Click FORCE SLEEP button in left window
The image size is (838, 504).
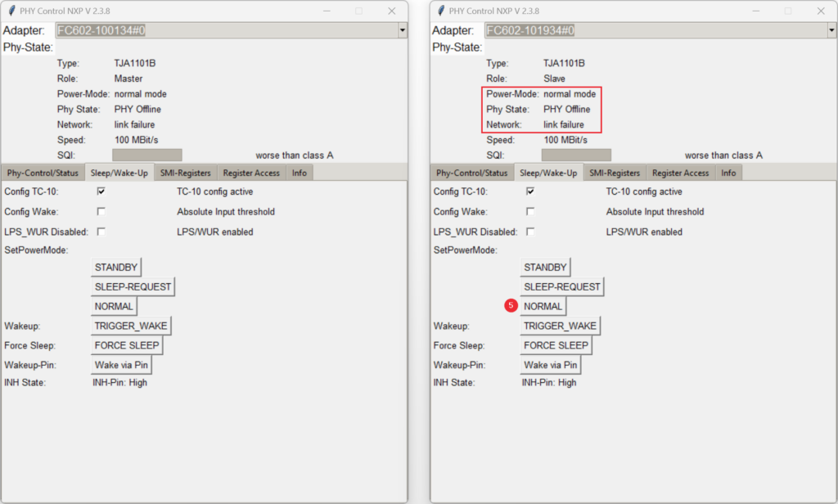[127, 345]
